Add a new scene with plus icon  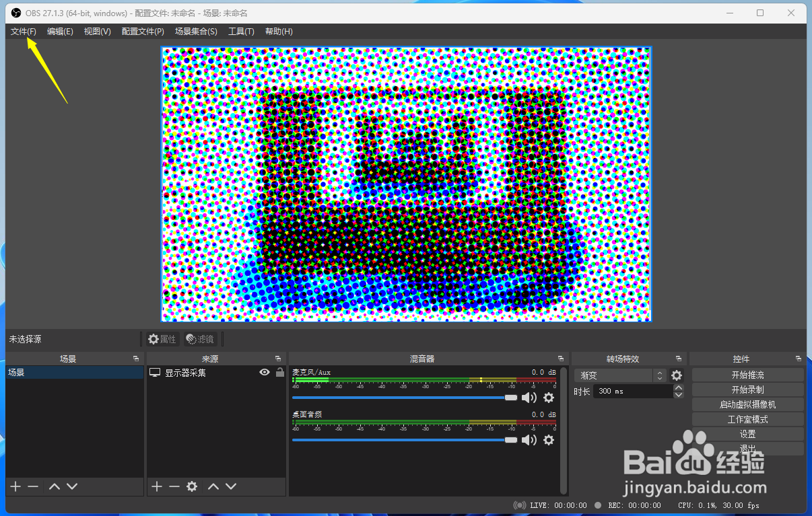(x=15, y=486)
